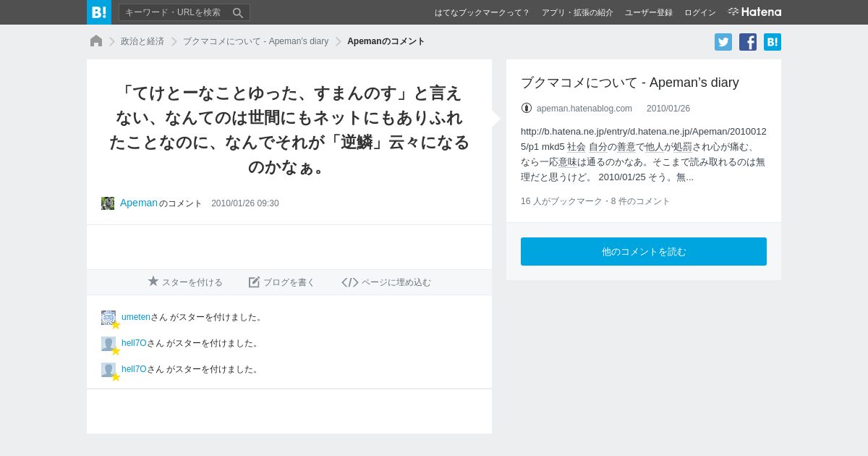Open the last hell7O user link
The width and height of the screenshot is (868, 456).
pyautogui.click(x=134, y=369)
